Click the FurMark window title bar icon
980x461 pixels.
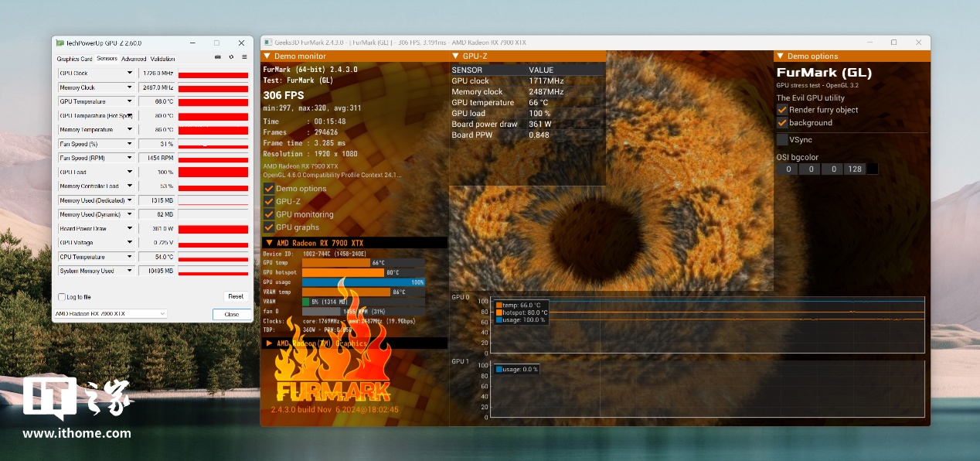coord(266,43)
